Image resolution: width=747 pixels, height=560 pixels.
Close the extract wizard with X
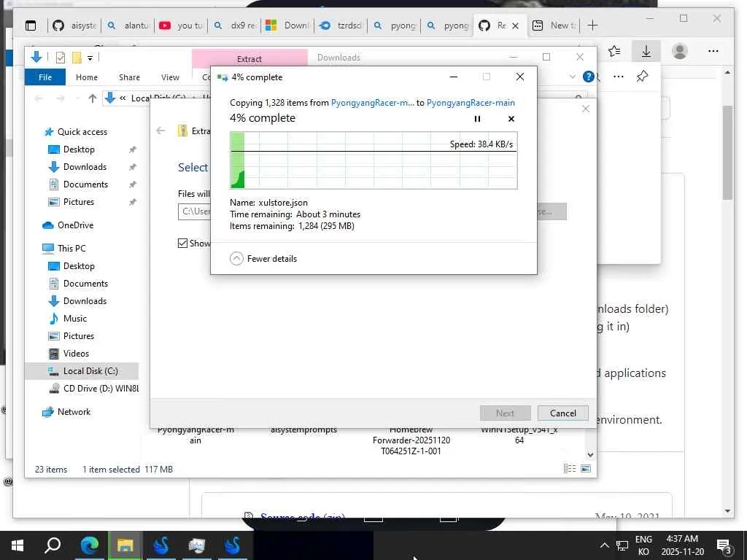[x=586, y=109]
